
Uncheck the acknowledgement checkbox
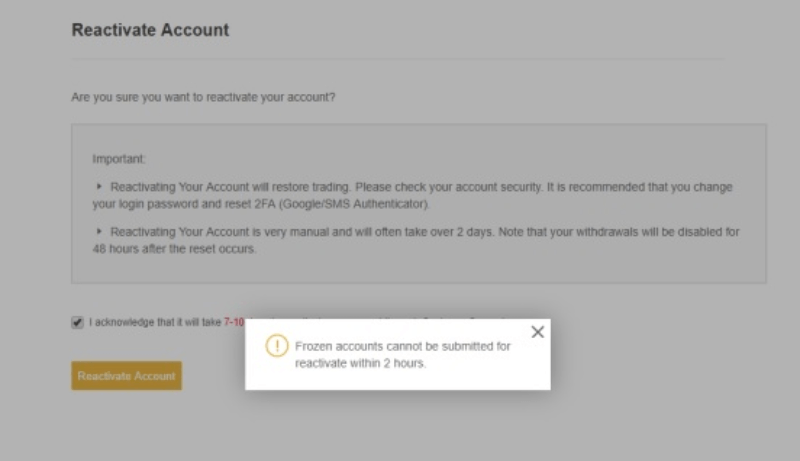[x=78, y=322]
